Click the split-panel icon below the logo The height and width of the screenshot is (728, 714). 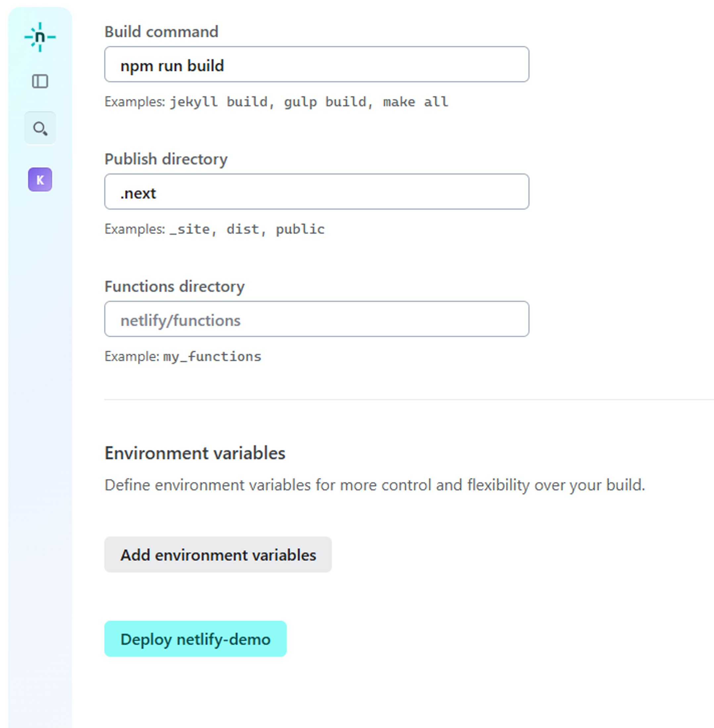pyautogui.click(x=40, y=81)
